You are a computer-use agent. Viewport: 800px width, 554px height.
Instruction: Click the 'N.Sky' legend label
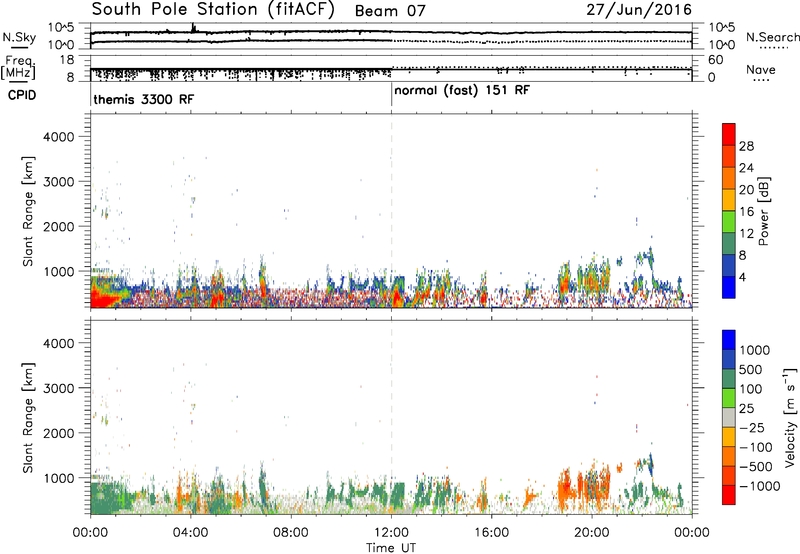tap(19, 37)
